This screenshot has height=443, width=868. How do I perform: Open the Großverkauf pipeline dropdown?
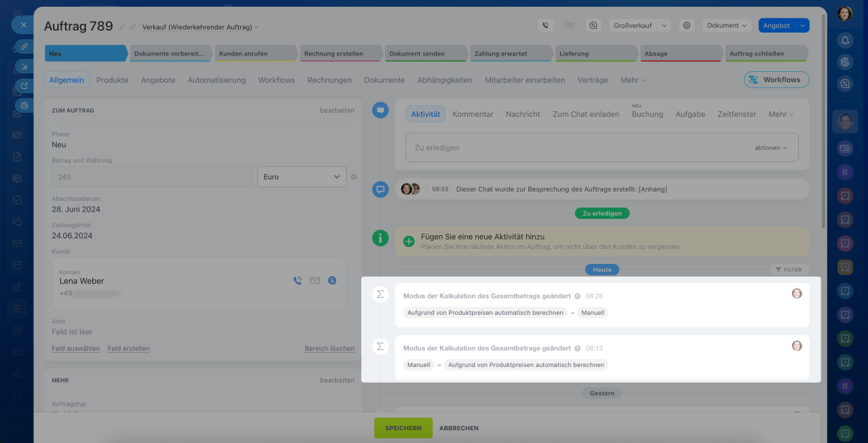(640, 25)
